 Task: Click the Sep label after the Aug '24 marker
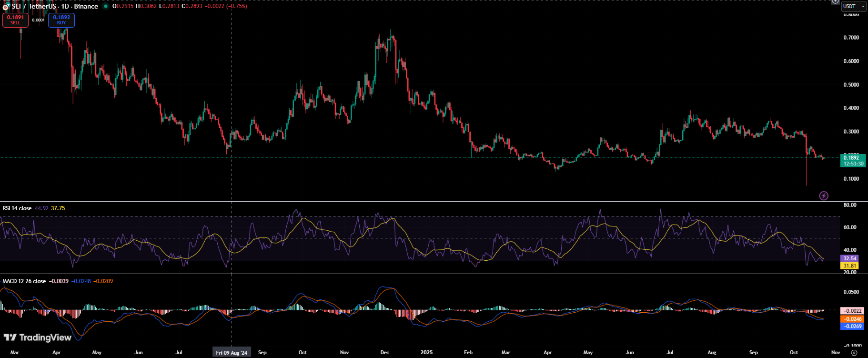[x=262, y=353]
